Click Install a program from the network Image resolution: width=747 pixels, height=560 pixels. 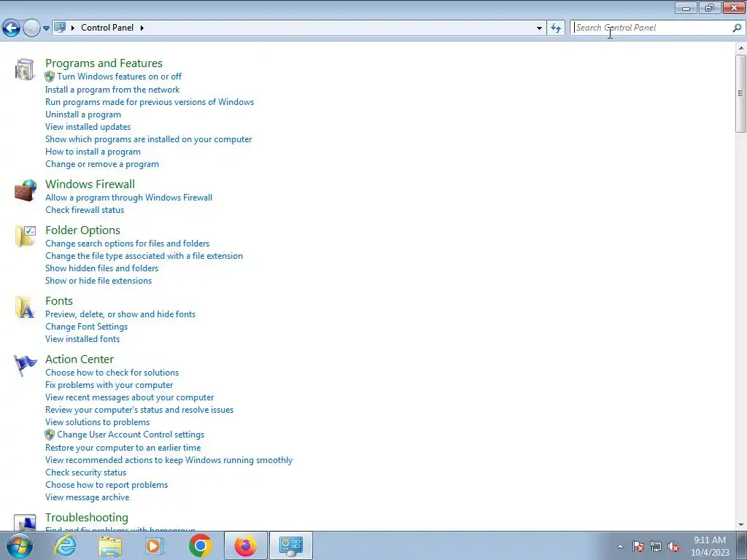coord(112,90)
